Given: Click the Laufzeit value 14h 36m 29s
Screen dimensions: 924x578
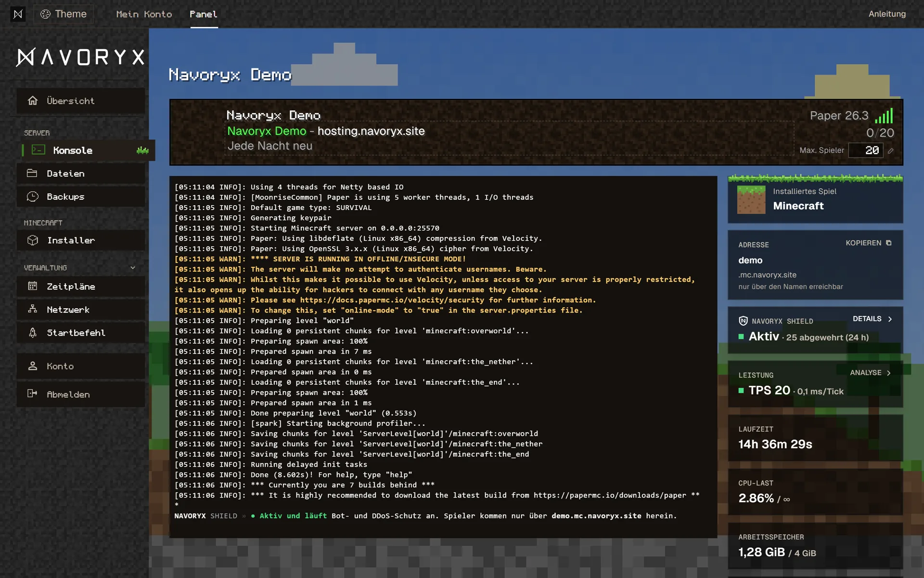Looking at the screenshot, I should (x=775, y=444).
